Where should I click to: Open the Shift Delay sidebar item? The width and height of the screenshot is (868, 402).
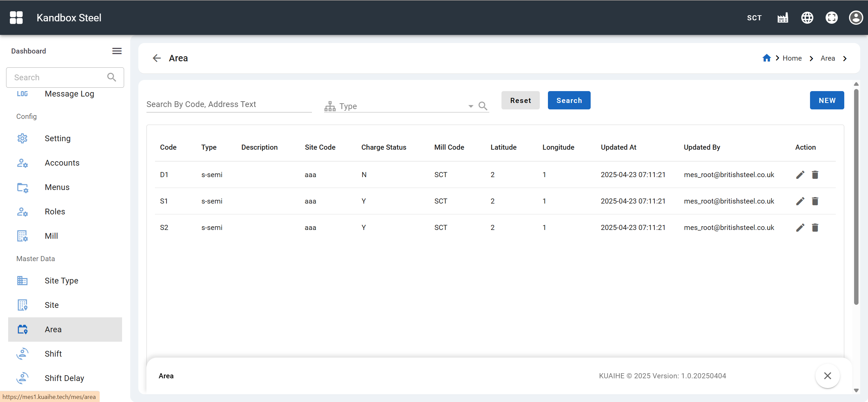coord(64,378)
